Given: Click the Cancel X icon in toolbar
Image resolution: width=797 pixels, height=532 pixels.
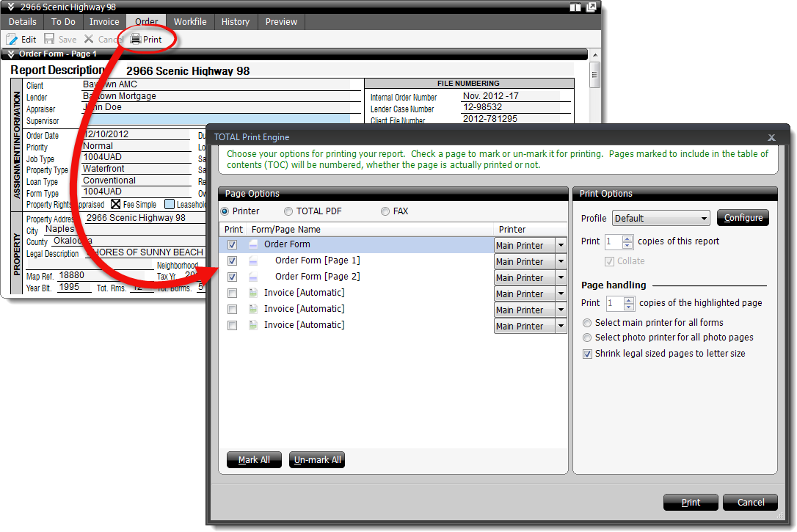Looking at the screenshot, I should point(89,40).
